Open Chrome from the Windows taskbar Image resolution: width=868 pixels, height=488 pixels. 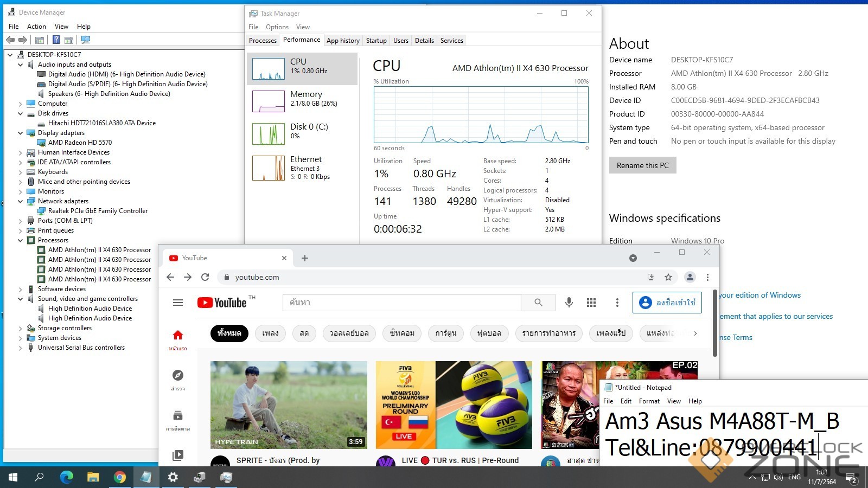point(120,477)
